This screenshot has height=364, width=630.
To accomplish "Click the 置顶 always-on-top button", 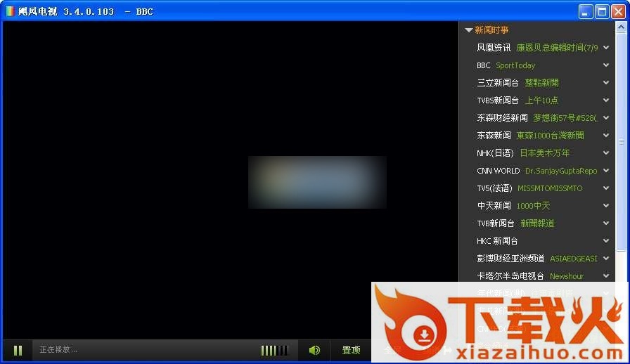I will (x=351, y=351).
